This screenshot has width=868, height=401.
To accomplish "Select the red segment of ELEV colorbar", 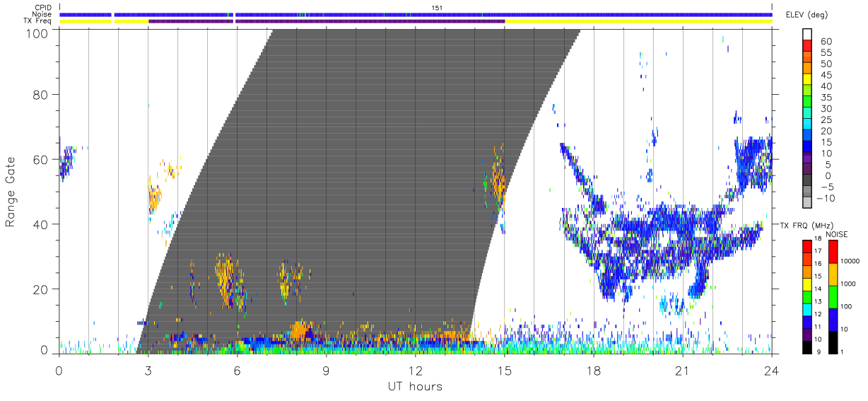I will [x=808, y=46].
